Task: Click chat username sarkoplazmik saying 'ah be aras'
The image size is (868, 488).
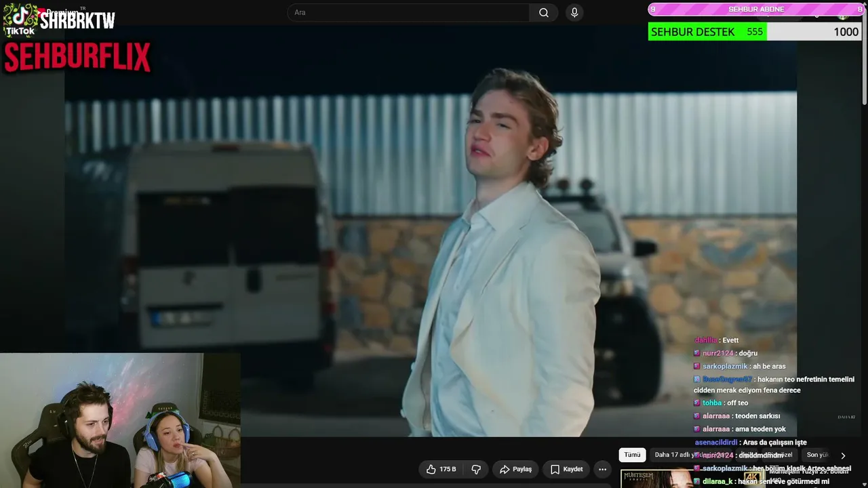Action: coord(725,366)
